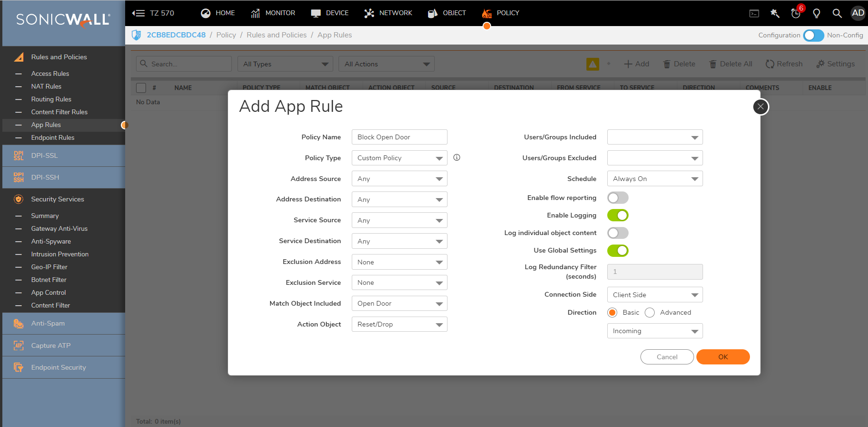Click the 2CB8EDCBDC48 device link
This screenshot has width=868, height=427.
click(x=176, y=35)
